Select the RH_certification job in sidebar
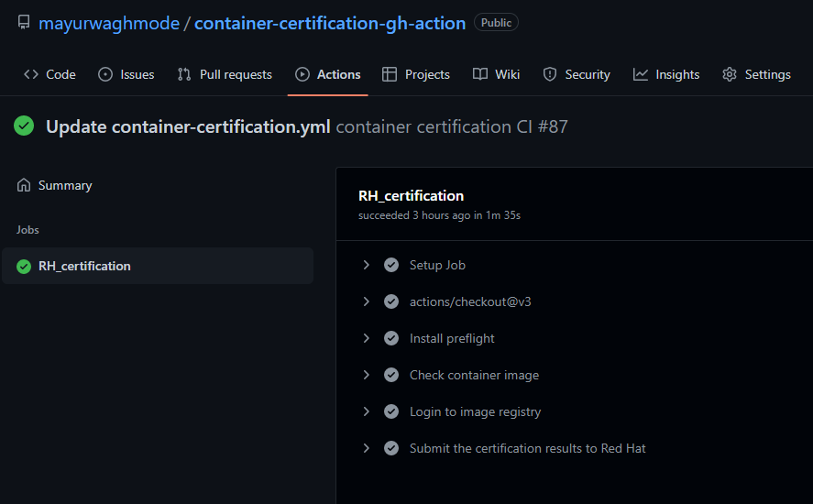 coord(158,266)
